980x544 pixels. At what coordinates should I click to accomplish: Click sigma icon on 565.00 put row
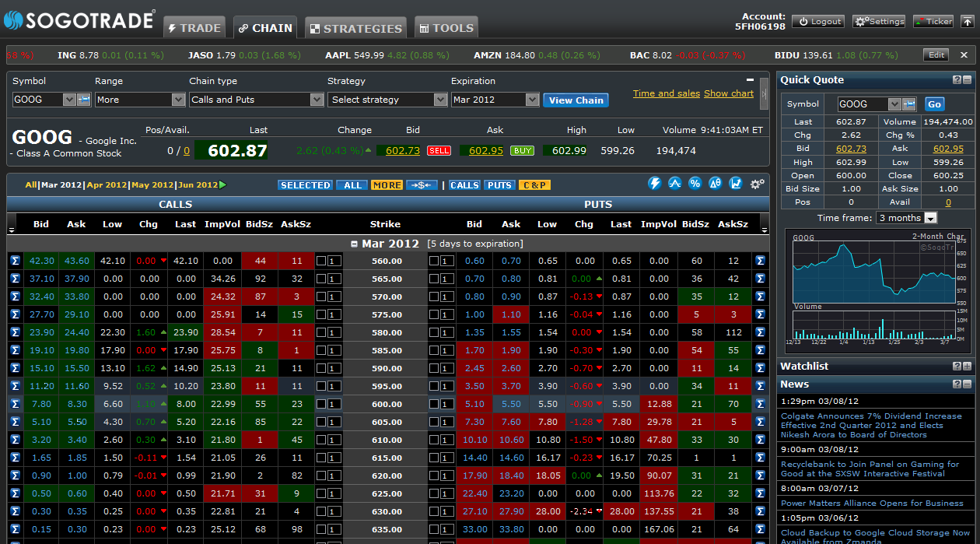point(761,279)
